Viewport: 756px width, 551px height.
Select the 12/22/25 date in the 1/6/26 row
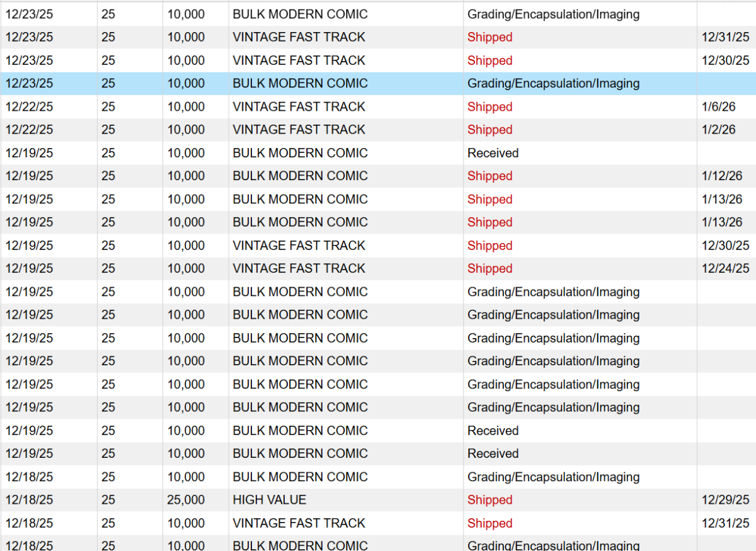[x=29, y=107]
